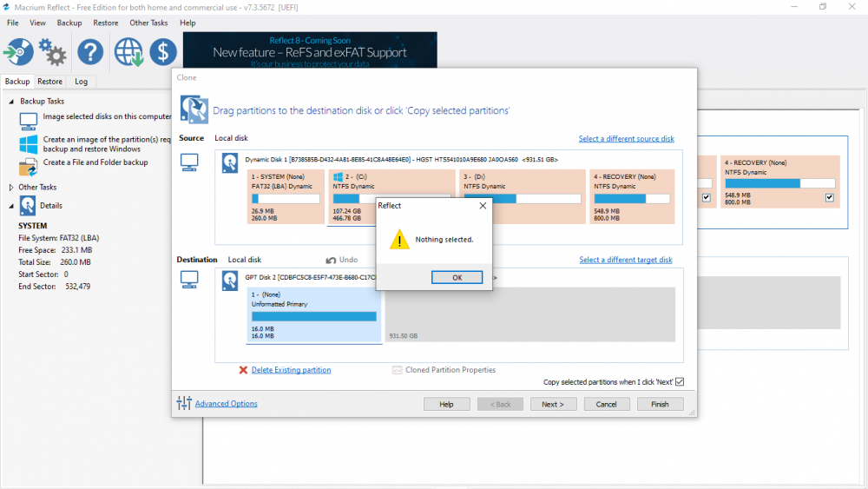Switch to the Log tab
The image size is (868, 489).
click(x=82, y=82)
